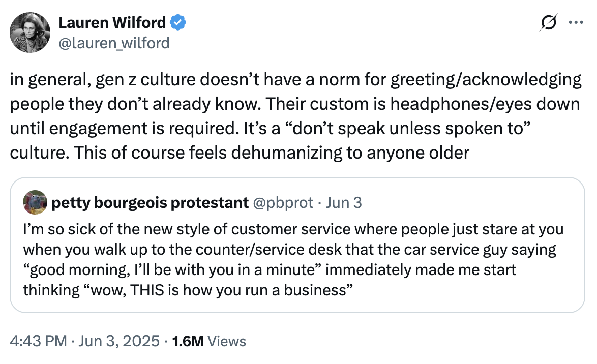Click the word Views beside 1.6M
The width and height of the screenshot is (597, 364).
tap(227, 341)
